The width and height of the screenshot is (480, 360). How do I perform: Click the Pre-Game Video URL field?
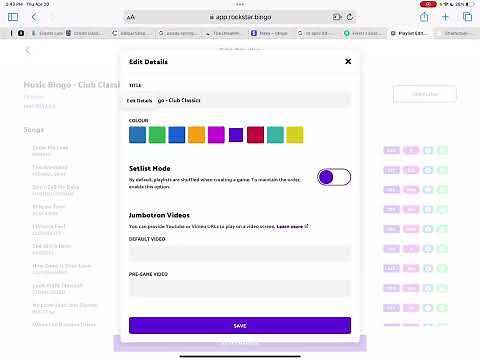[x=240, y=288]
